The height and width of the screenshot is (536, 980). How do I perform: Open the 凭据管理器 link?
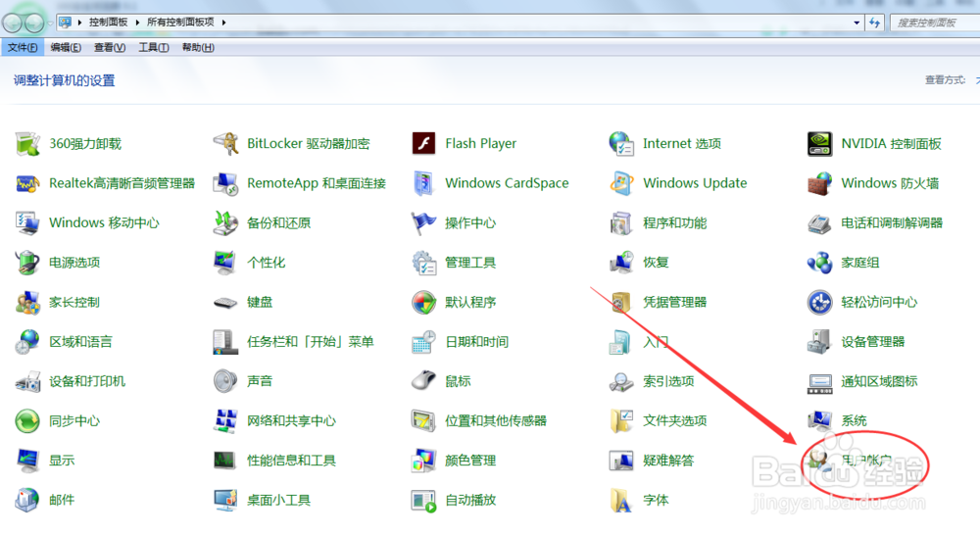pos(674,303)
